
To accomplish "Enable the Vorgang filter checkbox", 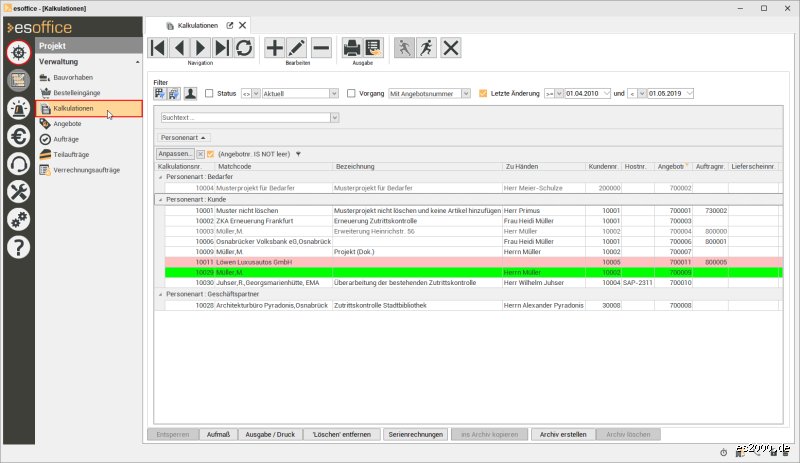I will tap(351, 93).
